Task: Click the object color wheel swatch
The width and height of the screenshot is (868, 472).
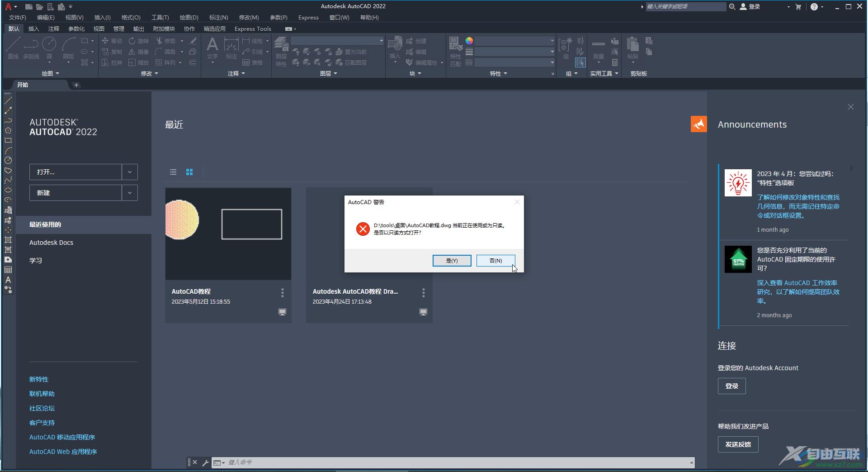Action: coord(469,41)
